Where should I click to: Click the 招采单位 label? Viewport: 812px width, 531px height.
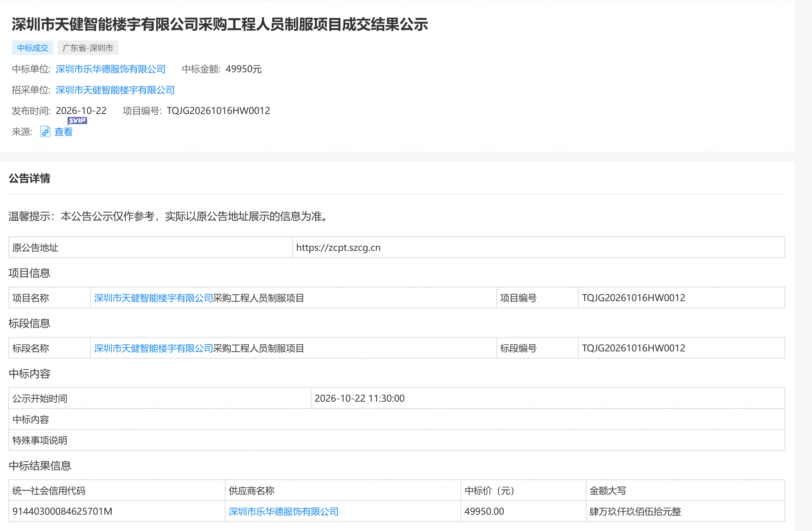[x=31, y=90]
